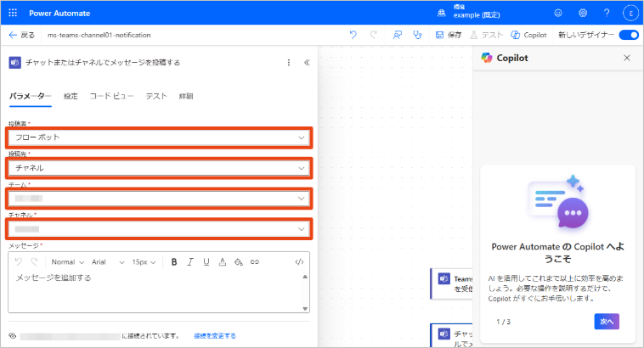Toggle the 新しいデザイナー switch
644x348 pixels.
[x=629, y=35]
